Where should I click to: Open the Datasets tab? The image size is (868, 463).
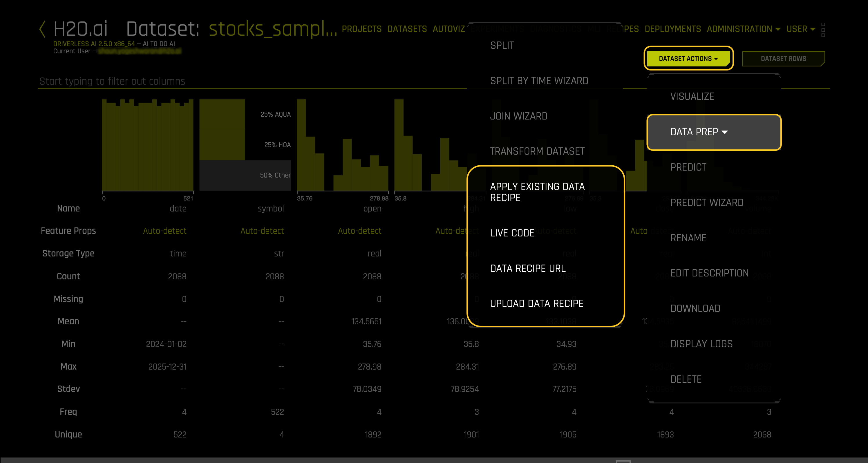click(407, 29)
